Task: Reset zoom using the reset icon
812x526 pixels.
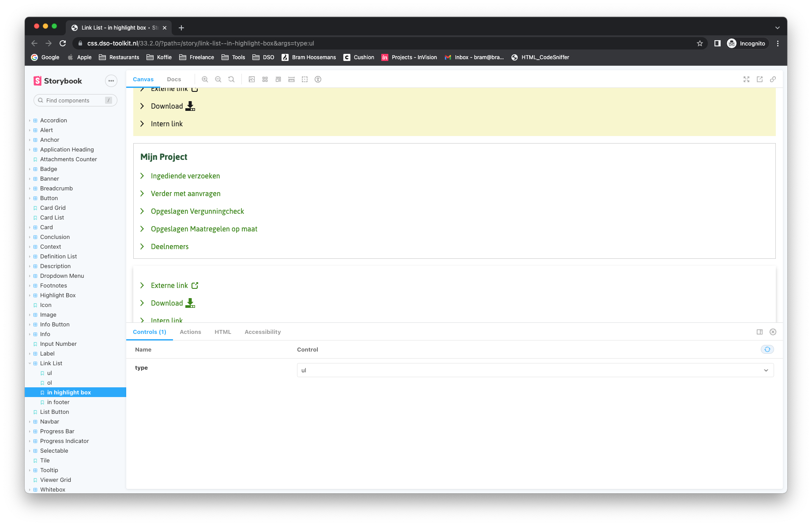Action: (231, 79)
